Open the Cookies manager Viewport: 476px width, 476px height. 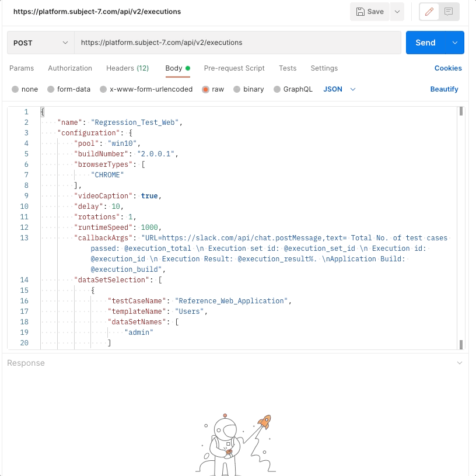448,68
